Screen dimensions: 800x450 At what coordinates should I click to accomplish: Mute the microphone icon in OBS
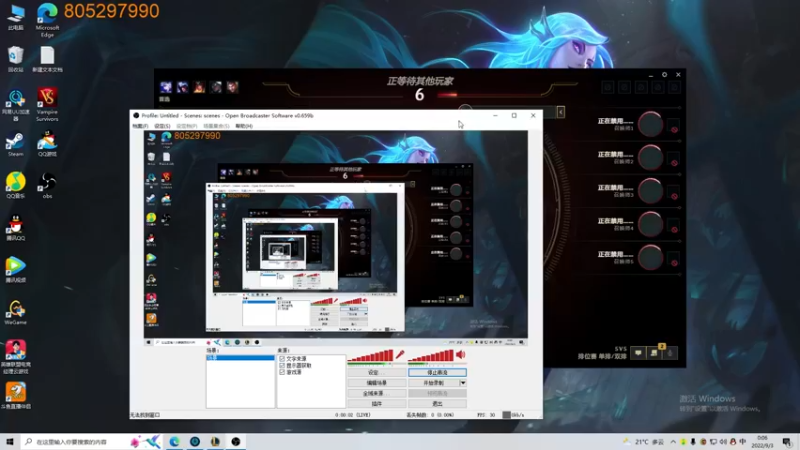point(399,355)
